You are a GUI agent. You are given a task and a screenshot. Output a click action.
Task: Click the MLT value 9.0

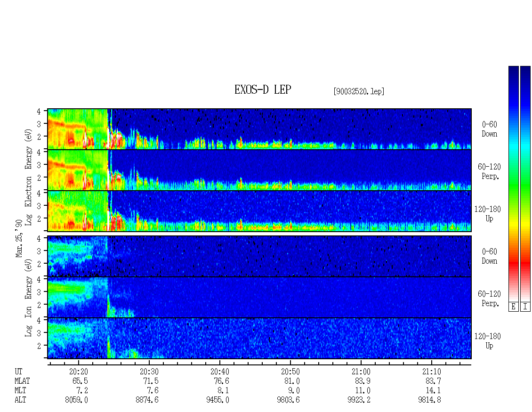(x=294, y=391)
